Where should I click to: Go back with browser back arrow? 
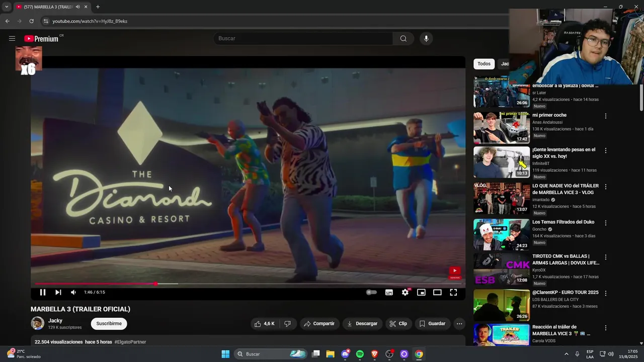tap(7, 21)
